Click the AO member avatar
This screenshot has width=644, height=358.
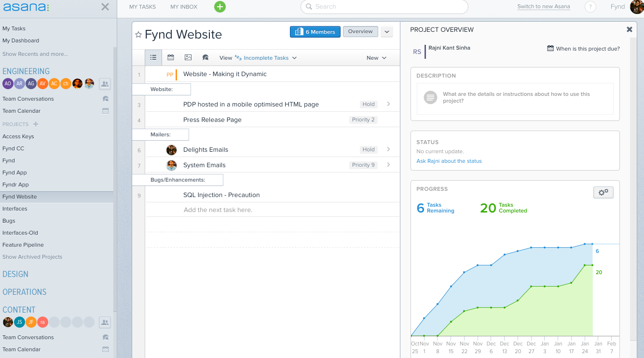pyautogui.click(x=8, y=83)
